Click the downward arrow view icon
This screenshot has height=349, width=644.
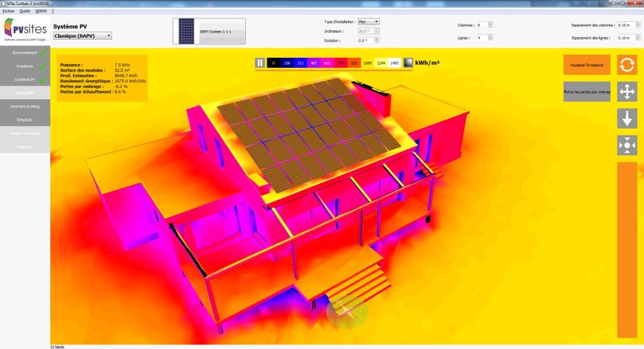(x=627, y=118)
